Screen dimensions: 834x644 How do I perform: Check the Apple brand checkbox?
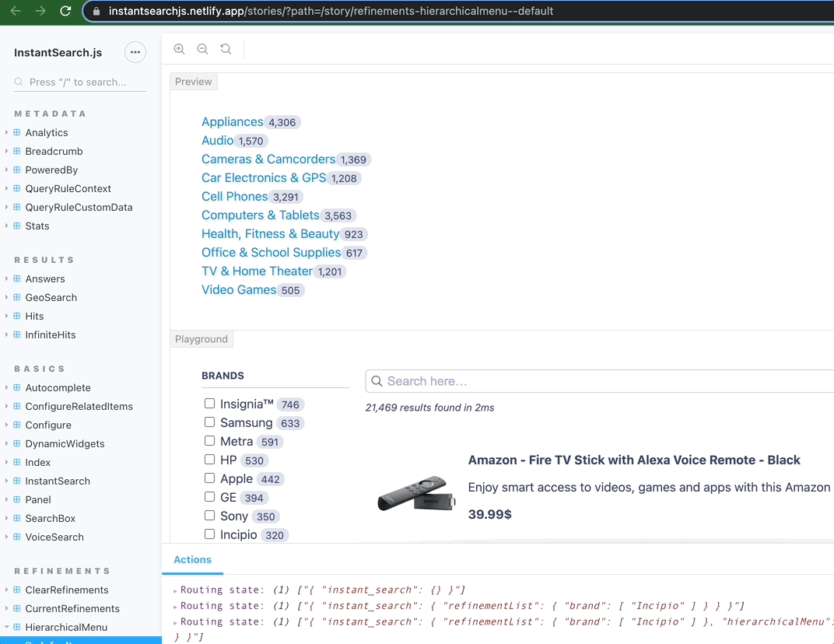coord(209,478)
